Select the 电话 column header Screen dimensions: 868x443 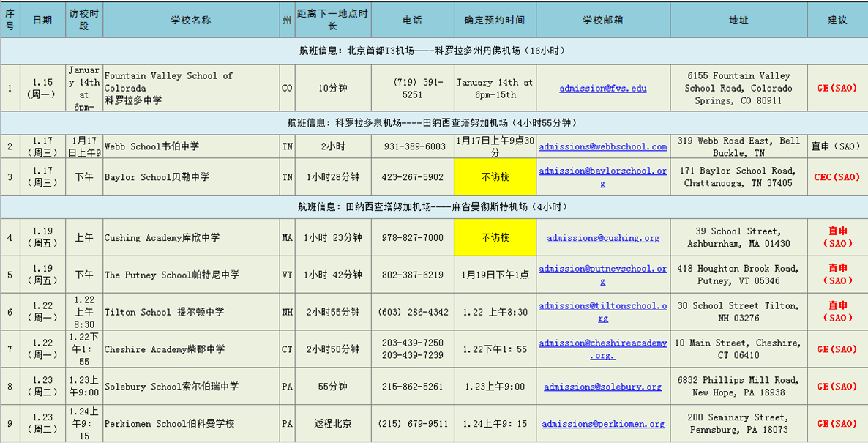click(413, 20)
